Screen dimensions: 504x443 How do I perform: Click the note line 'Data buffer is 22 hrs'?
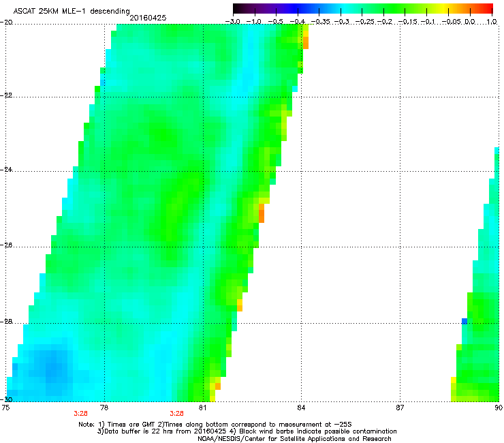247,431
